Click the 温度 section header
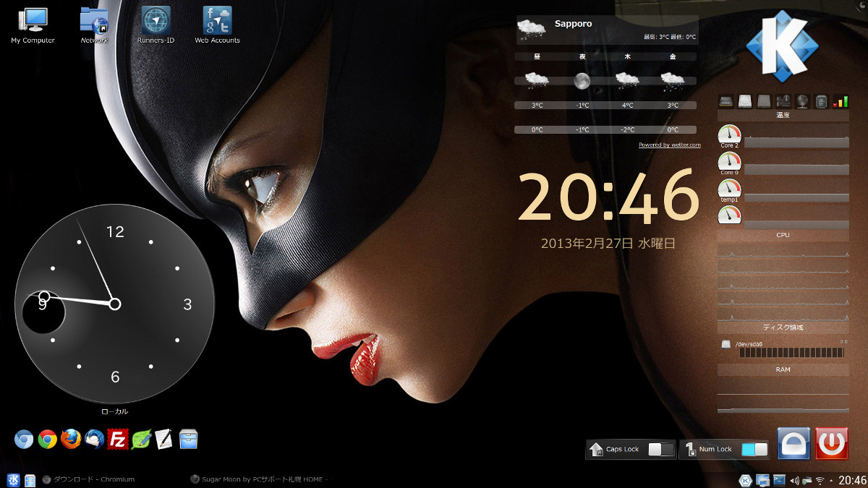 click(x=783, y=116)
